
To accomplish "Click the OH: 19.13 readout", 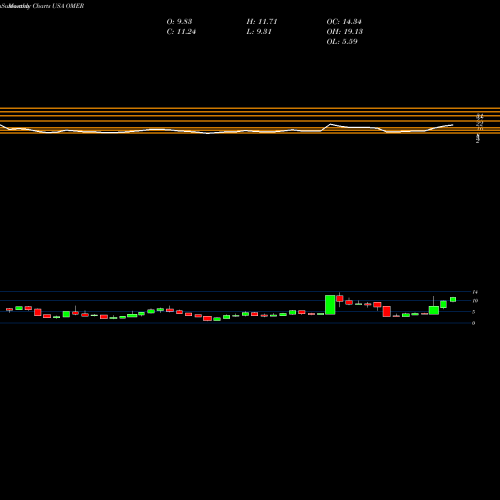I will [x=345, y=32].
